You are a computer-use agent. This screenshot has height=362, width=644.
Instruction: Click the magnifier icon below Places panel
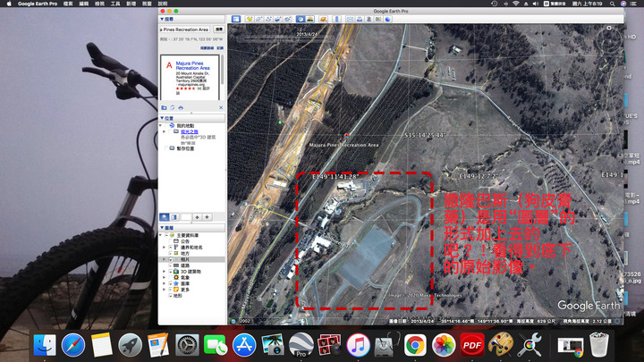point(165,216)
